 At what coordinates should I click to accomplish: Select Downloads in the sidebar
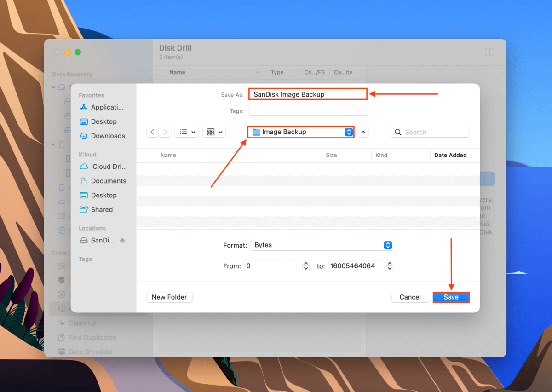(102, 136)
